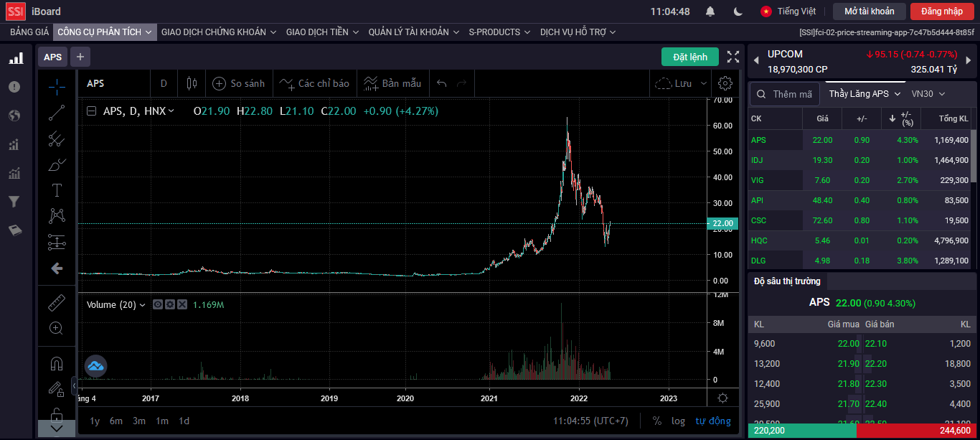Hide the Volume indicator eye icon
This screenshot has height=440, width=980.
pyautogui.click(x=159, y=305)
